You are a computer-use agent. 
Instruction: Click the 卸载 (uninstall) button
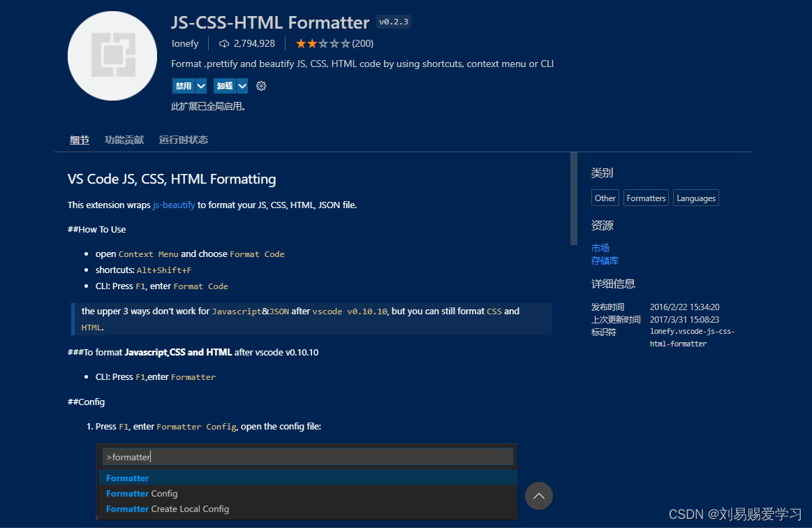point(225,86)
